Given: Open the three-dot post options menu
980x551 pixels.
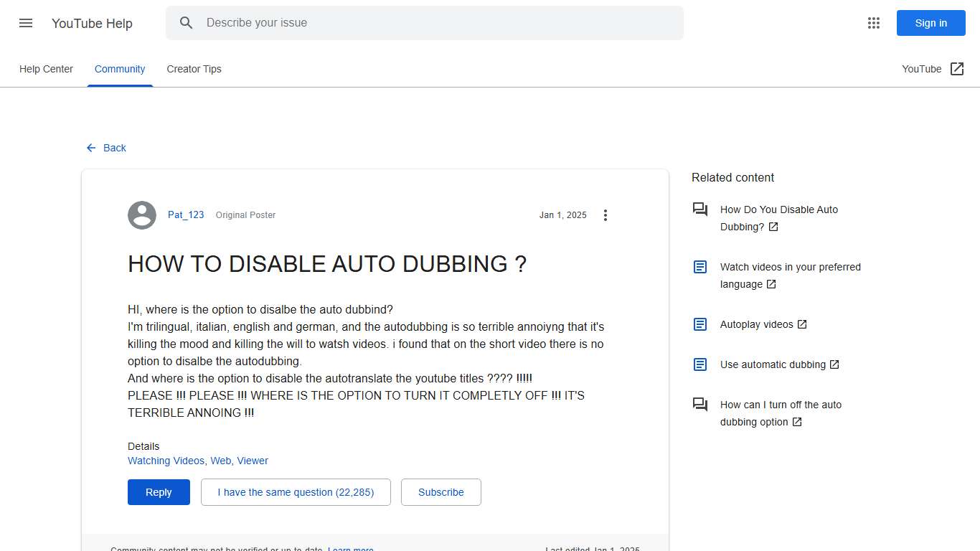Looking at the screenshot, I should (x=606, y=215).
